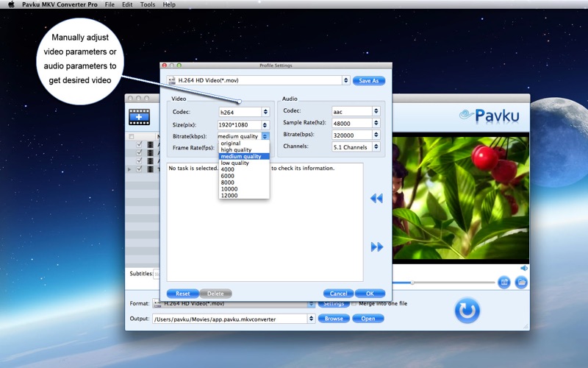Uncheck the third task row checkbox
Screen dimensions: 588x368
point(140,160)
